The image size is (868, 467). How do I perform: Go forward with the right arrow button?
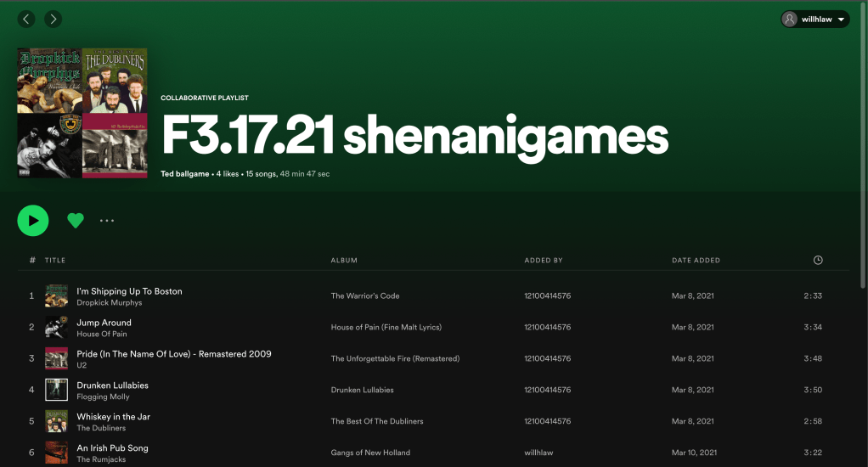pyautogui.click(x=53, y=19)
